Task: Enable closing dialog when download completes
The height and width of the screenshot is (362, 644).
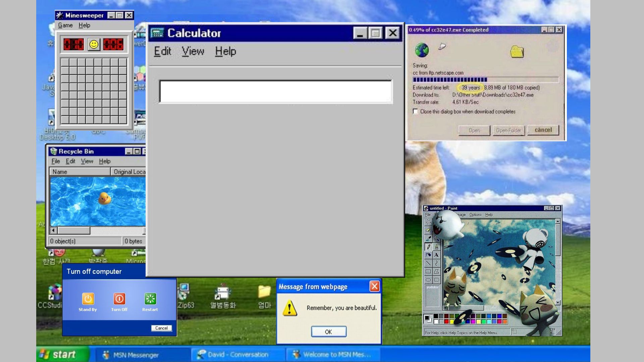Action: coord(415,112)
